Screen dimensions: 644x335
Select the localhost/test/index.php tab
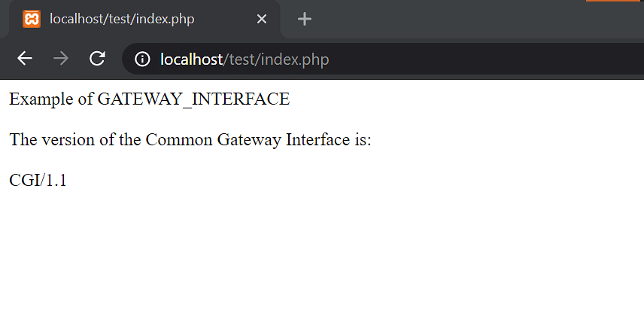pyautogui.click(x=144, y=20)
